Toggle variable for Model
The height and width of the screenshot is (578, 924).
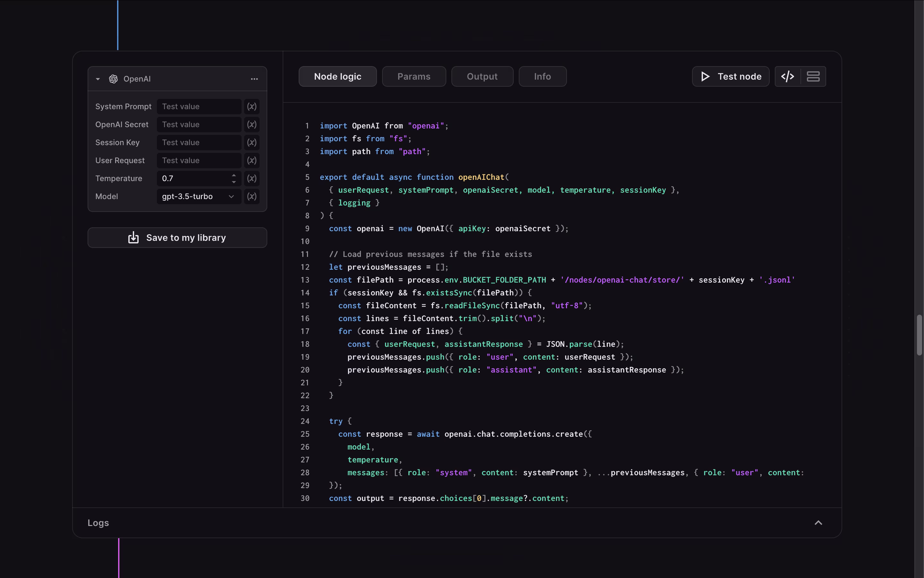pyautogui.click(x=252, y=197)
